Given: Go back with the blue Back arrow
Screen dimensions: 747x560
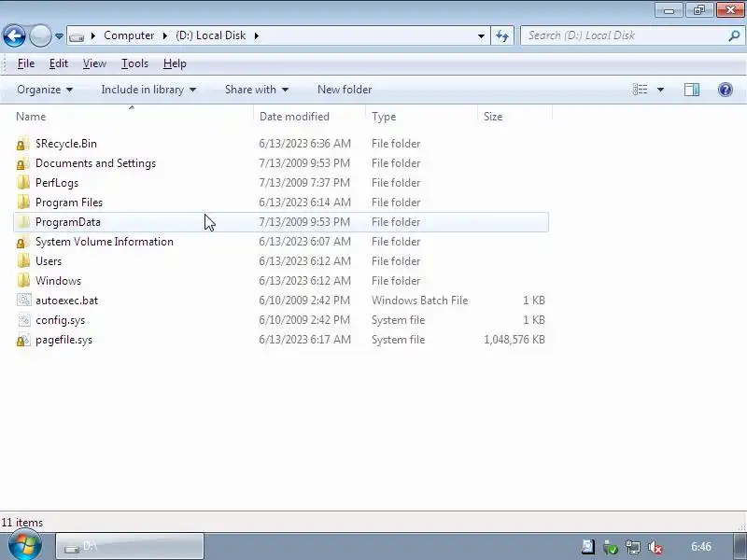Looking at the screenshot, I should [14, 35].
